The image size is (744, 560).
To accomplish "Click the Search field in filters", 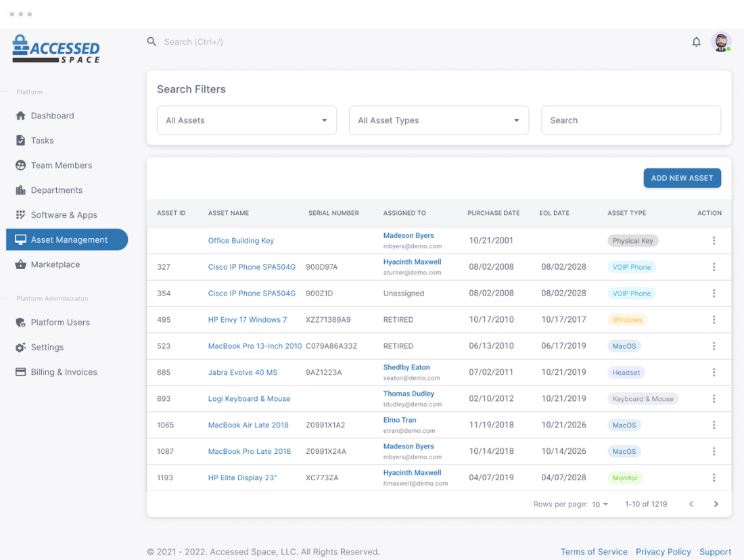I will (631, 120).
